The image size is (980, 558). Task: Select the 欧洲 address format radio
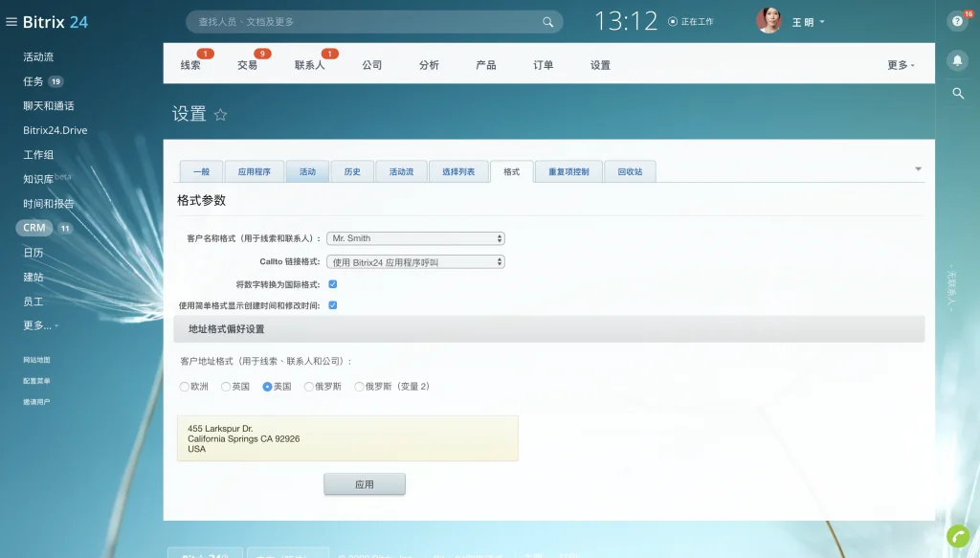click(185, 387)
